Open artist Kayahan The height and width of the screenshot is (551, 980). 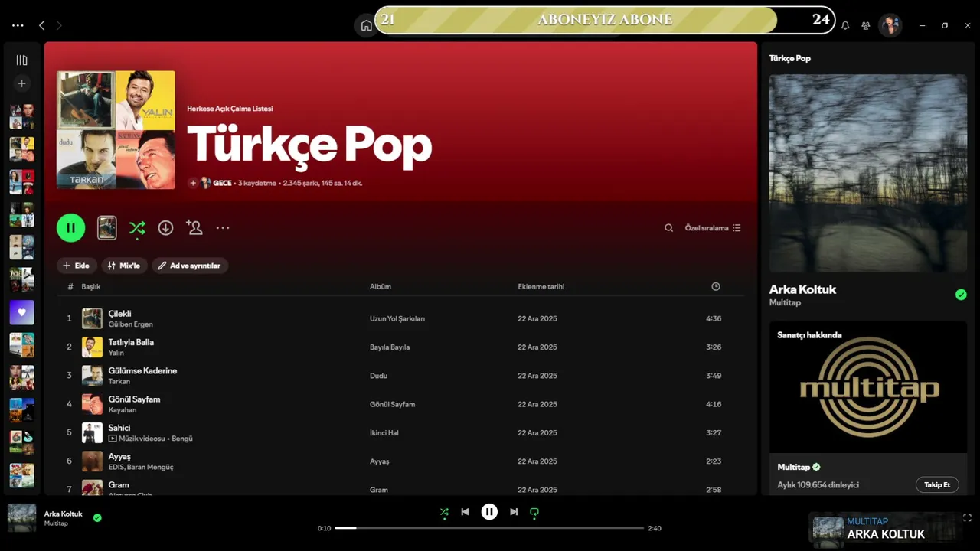[x=124, y=410]
